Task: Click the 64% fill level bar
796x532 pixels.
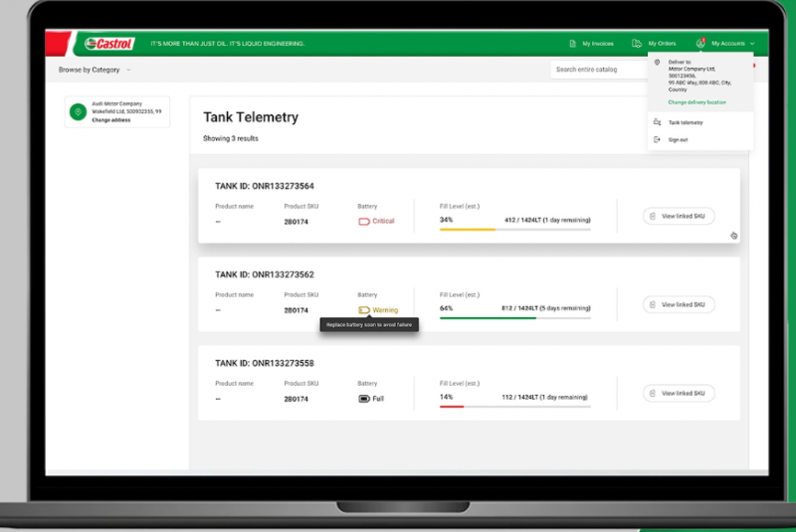Action: tap(514, 318)
